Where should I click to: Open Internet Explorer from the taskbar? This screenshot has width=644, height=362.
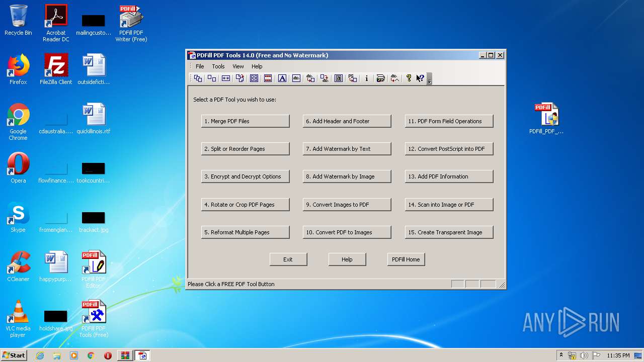point(40,355)
